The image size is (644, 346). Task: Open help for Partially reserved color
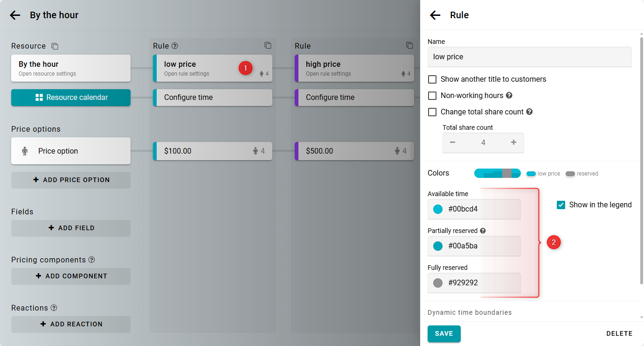pyautogui.click(x=483, y=231)
